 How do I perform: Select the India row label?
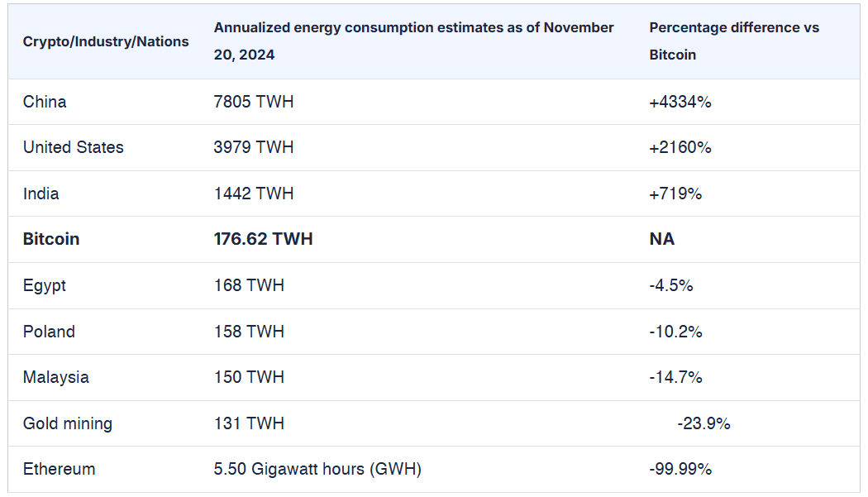41,194
